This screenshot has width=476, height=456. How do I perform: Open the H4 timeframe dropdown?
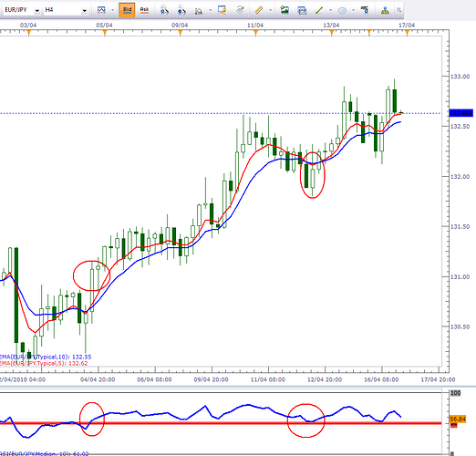84,11
